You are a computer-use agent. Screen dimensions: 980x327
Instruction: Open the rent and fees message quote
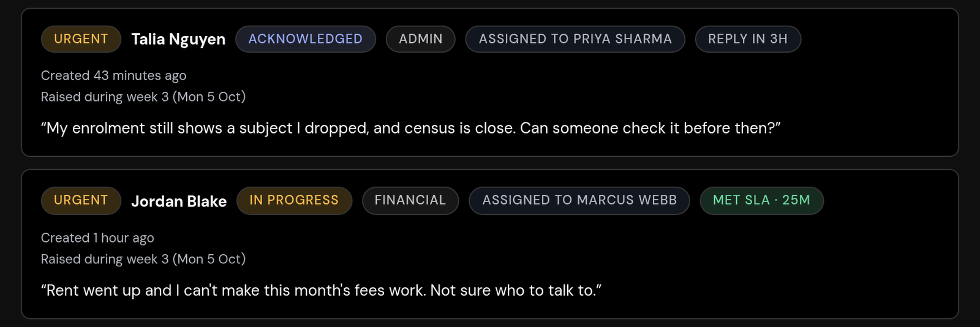pyautogui.click(x=322, y=290)
